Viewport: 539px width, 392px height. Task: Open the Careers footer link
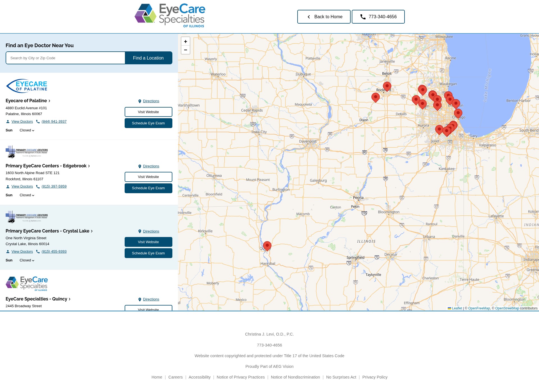175,377
